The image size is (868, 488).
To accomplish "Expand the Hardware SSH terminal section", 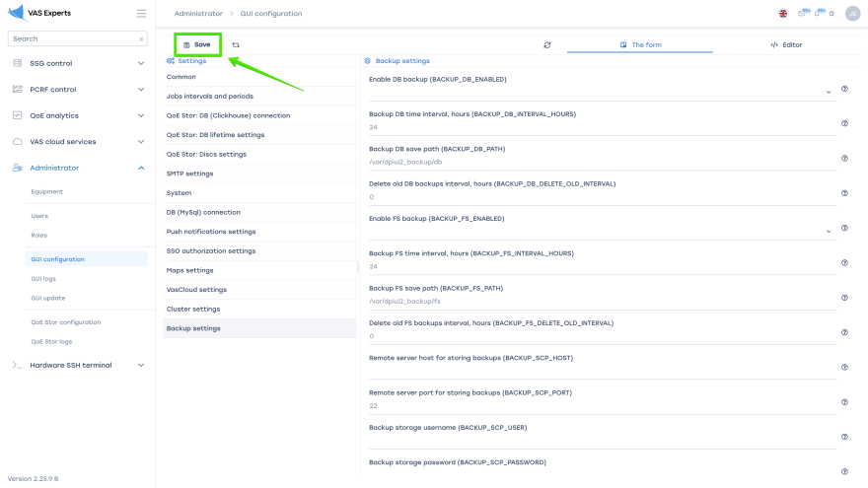I will point(141,365).
